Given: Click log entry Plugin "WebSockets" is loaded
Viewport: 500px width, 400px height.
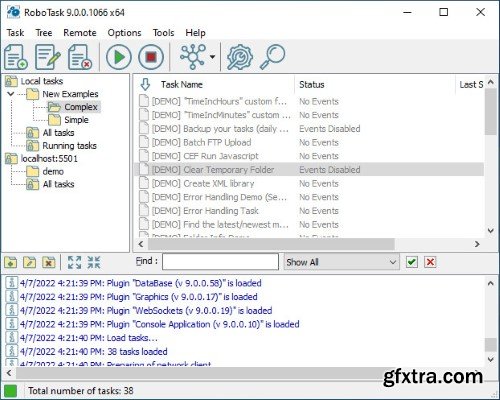Looking at the screenshot, I should click(x=146, y=311).
